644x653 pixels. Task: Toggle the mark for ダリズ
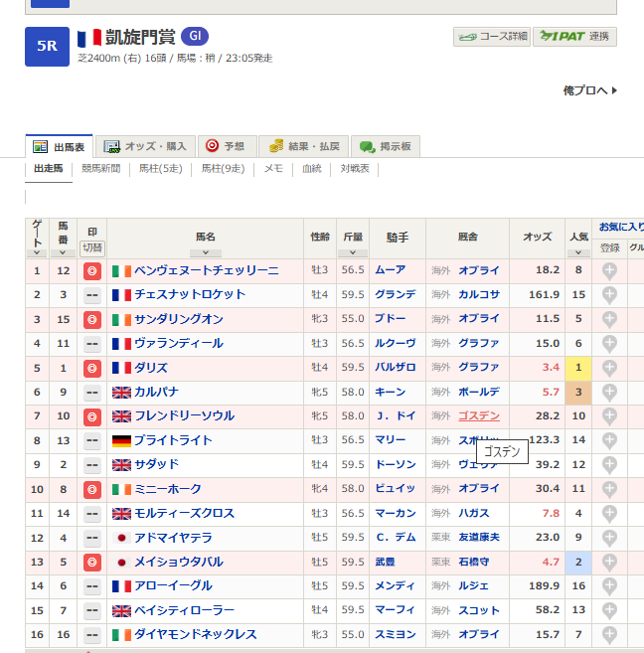click(92, 369)
